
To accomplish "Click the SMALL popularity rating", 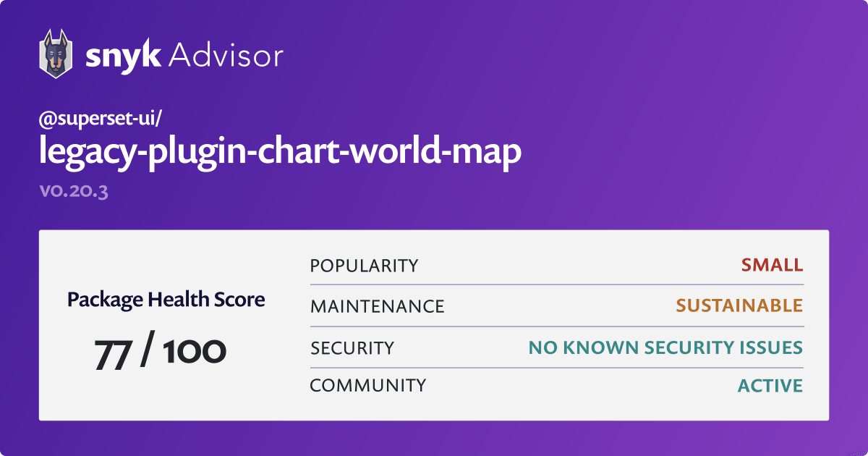I will [772, 265].
